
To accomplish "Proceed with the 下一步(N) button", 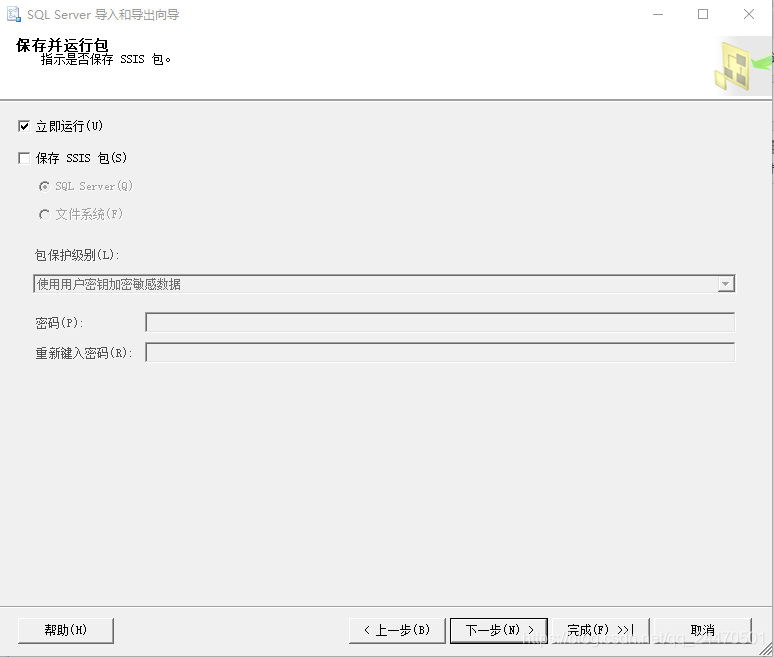I will [498, 630].
